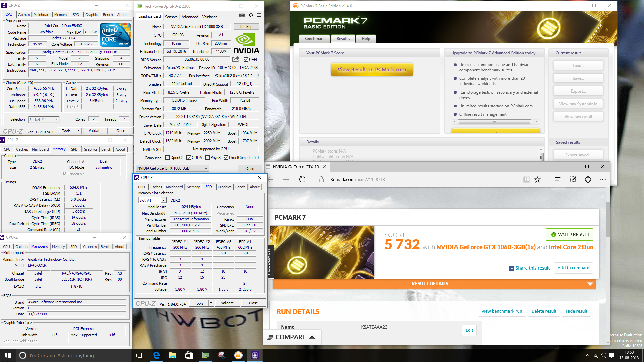This screenshot has width=644, height=362.
Task: Take a screenshot with GPU-Z camera icon
Action: [241, 15]
